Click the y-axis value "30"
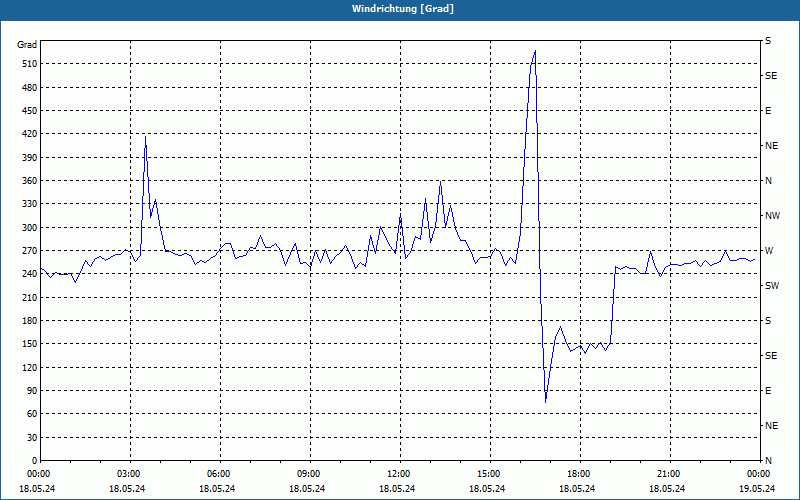 31,437
